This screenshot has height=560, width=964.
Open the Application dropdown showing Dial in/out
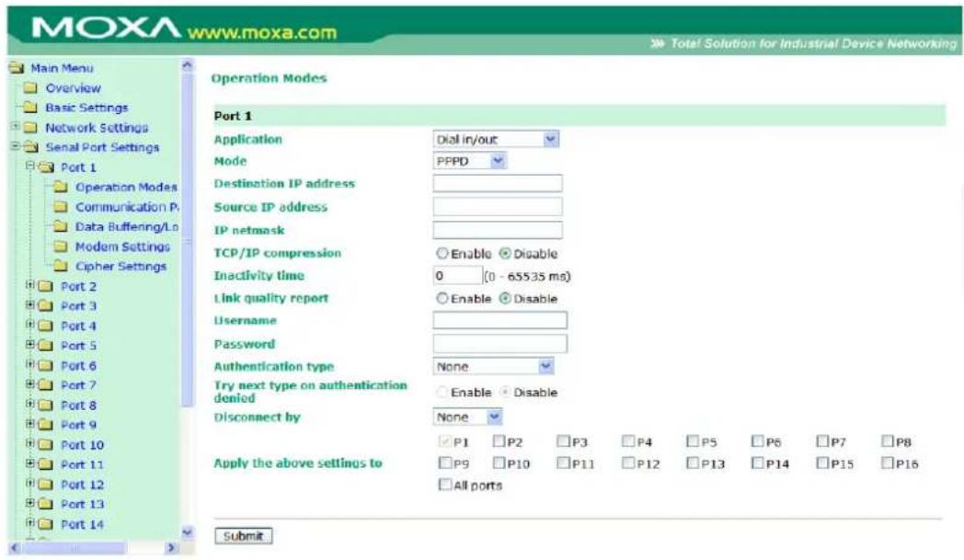click(x=496, y=140)
